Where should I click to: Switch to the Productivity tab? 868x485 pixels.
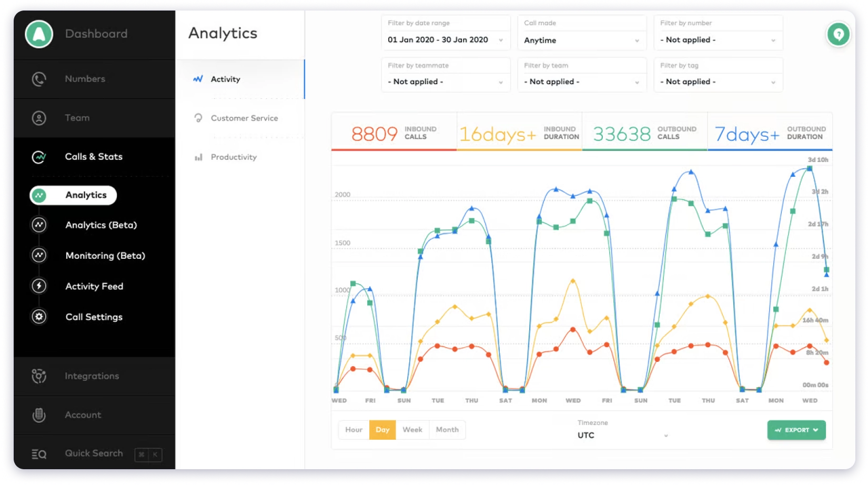pyautogui.click(x=240, y=157)
